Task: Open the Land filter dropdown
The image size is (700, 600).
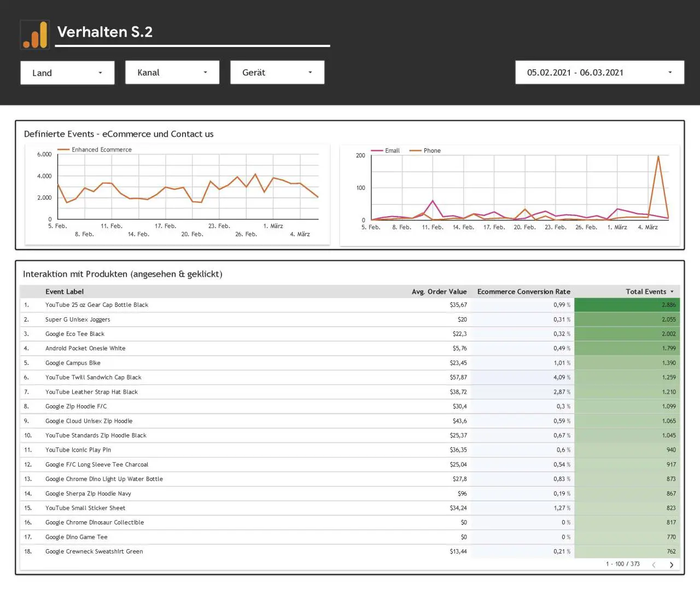Action: pos(67,73)
